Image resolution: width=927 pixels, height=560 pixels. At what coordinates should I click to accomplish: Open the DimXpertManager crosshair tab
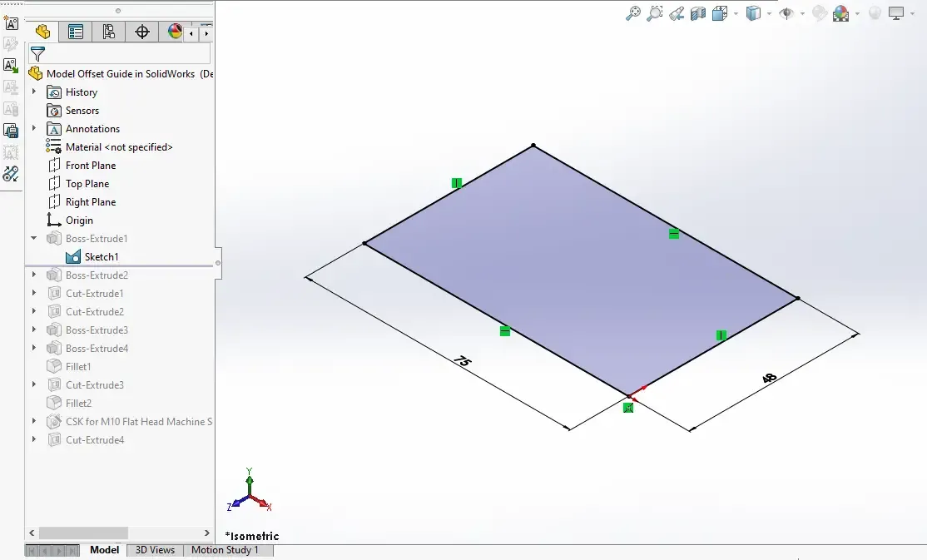pos(142,32)
